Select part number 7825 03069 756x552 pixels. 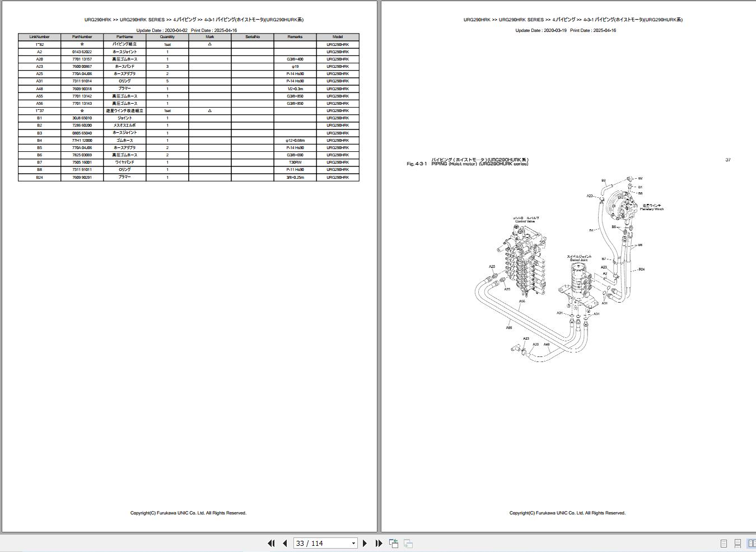click(82, 155)
